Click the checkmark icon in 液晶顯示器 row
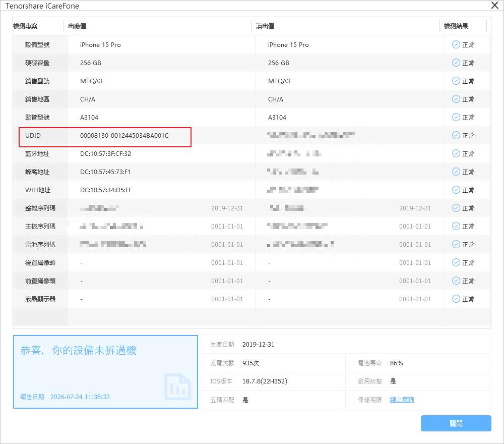The image size is (504, 444). (456, 299)
